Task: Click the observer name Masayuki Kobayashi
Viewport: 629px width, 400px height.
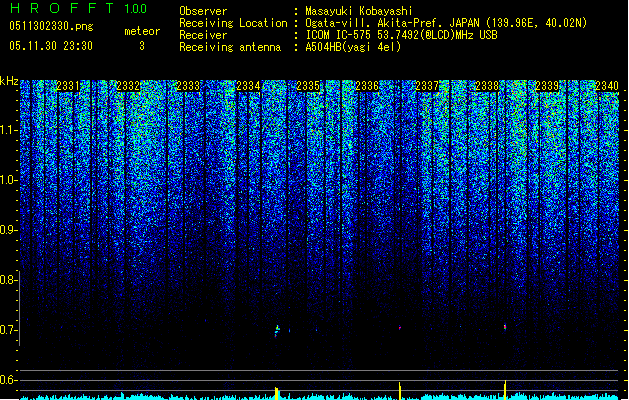Action: 359,11
